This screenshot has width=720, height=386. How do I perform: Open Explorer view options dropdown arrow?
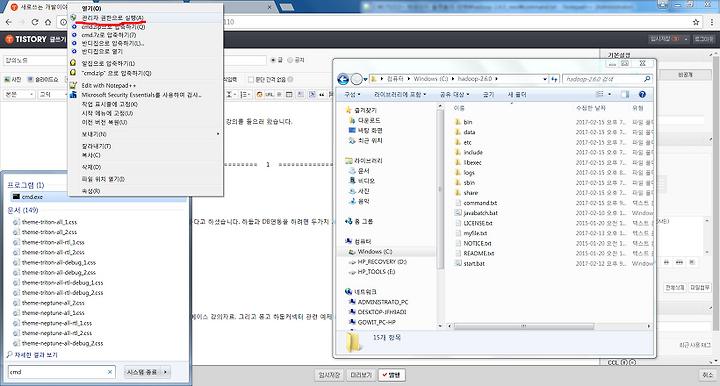point(609,95)
